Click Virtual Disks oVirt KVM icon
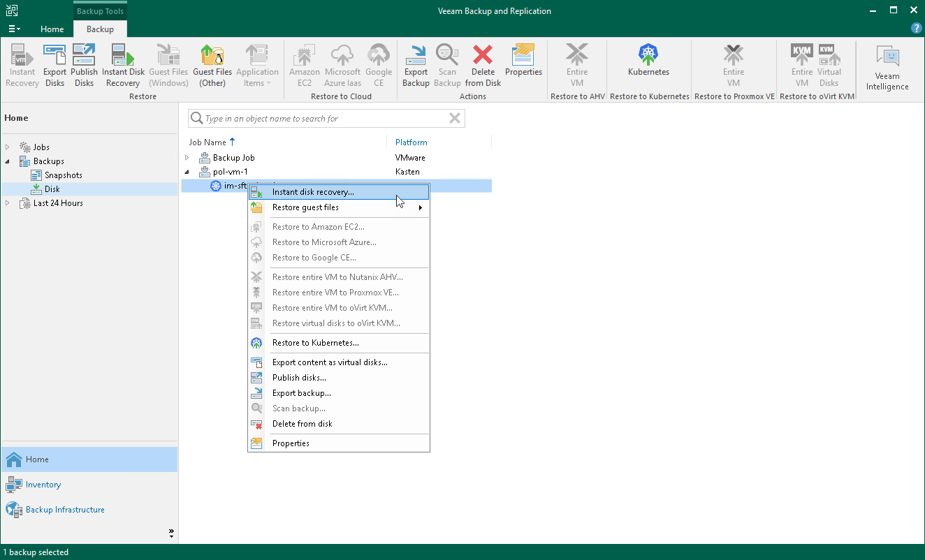Image resolution: width=925 pixels, height=560 pixels. pyautogui.click(x=829, y=66)
